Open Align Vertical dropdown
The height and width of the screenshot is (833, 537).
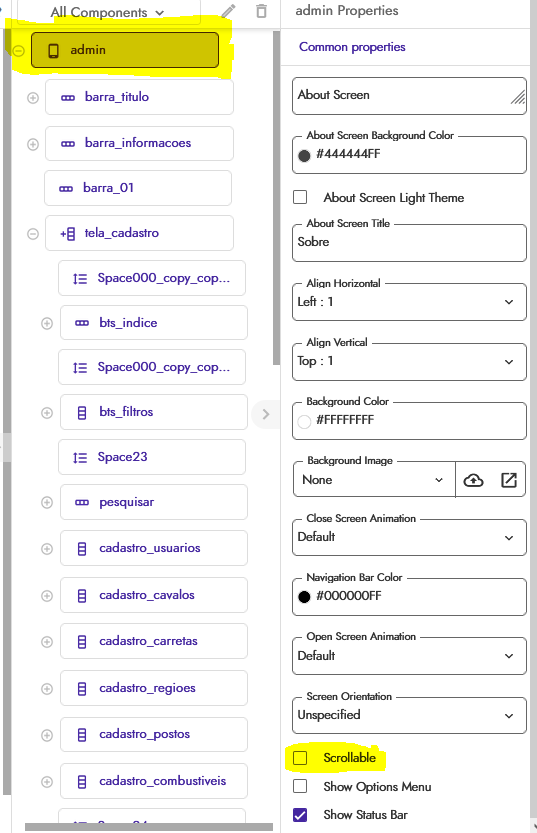[409, 361]
